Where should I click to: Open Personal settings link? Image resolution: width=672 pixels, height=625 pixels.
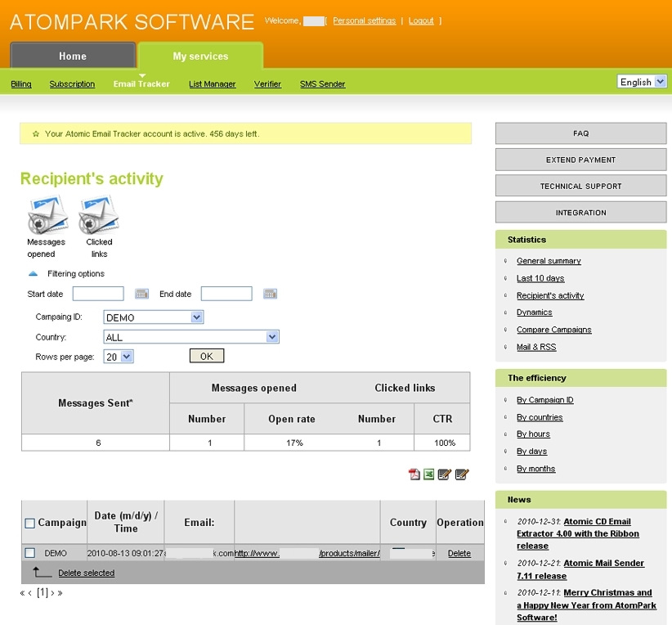point(365,20)
